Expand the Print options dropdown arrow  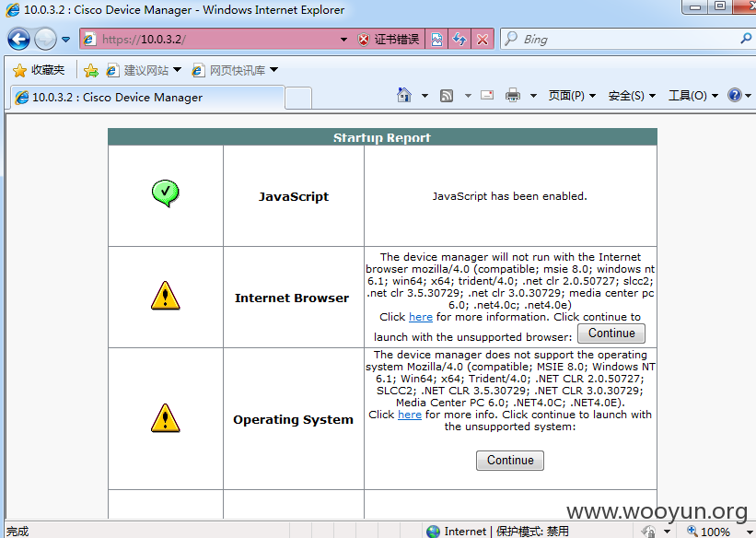pos(533,96)
